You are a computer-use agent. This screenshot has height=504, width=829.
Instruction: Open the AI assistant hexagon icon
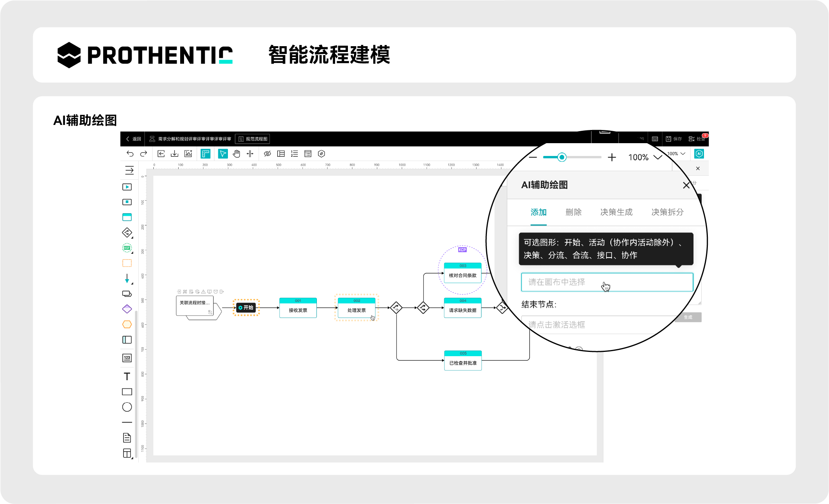[x=699, y=154]
